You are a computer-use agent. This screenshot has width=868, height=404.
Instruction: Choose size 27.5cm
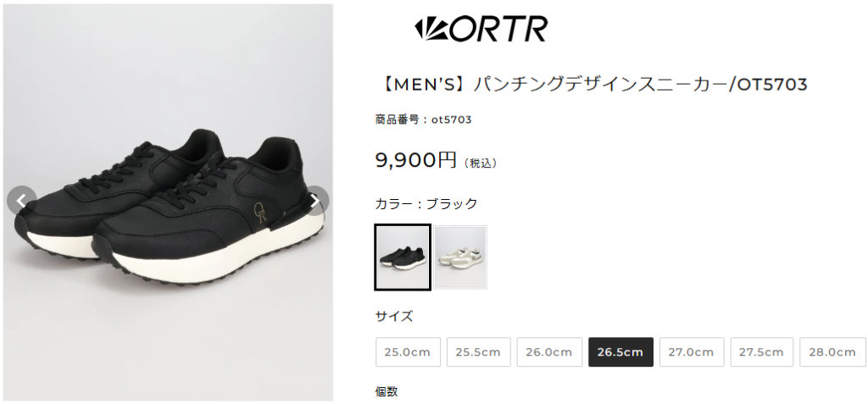762,352
